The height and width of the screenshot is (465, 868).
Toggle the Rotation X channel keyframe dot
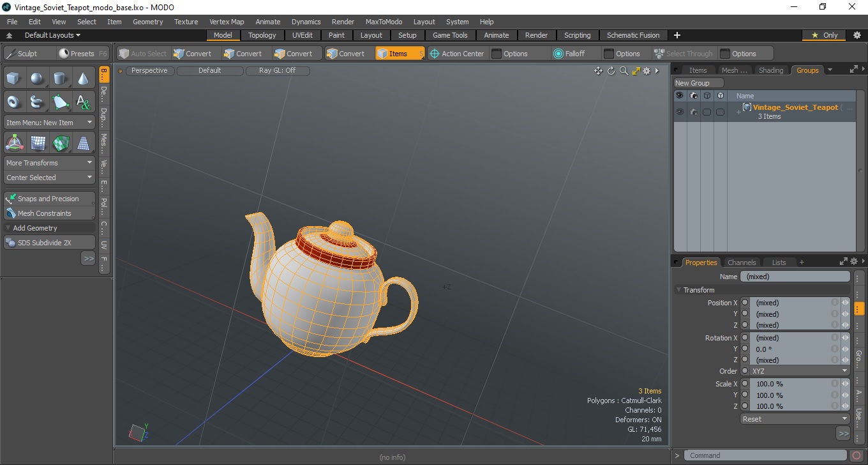pos(745,338)
